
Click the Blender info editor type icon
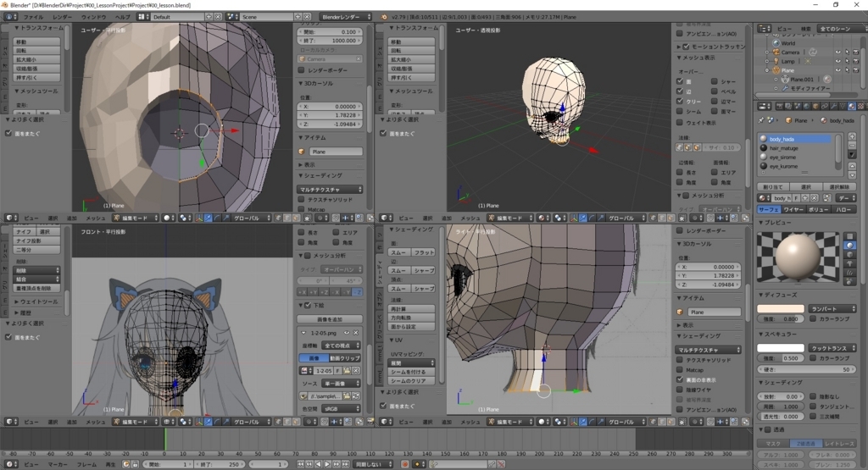click(x=8, y=17)
